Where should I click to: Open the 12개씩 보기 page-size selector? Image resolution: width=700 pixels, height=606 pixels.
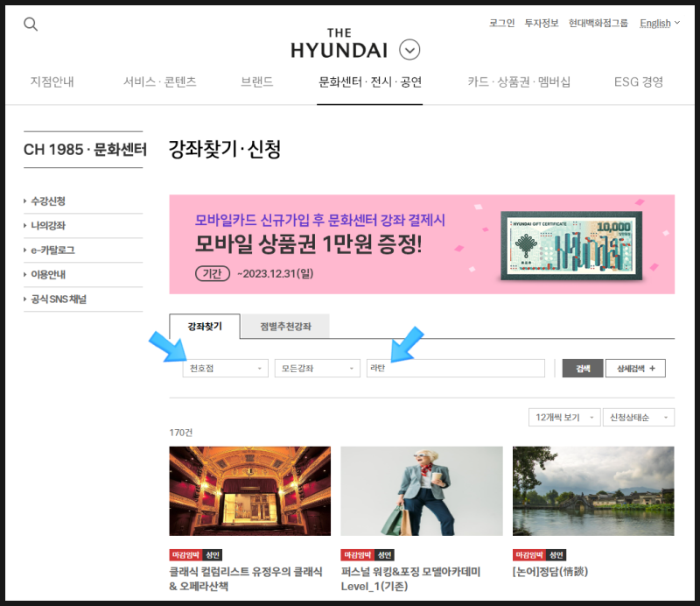pyautogui.click(x=567, y=418)
